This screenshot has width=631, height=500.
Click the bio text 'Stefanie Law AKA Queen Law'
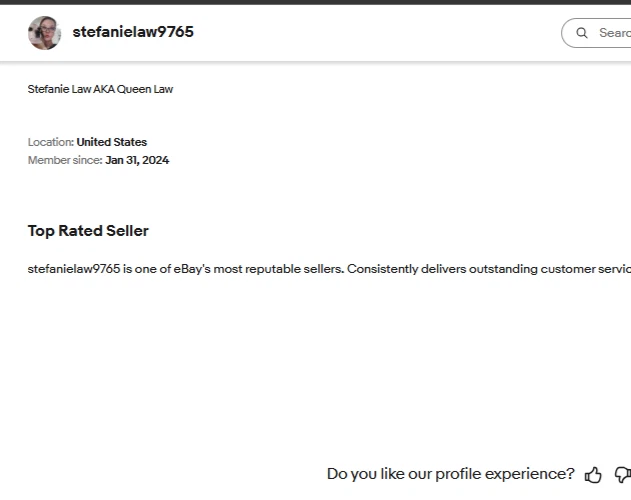click(x=100, y=89)
